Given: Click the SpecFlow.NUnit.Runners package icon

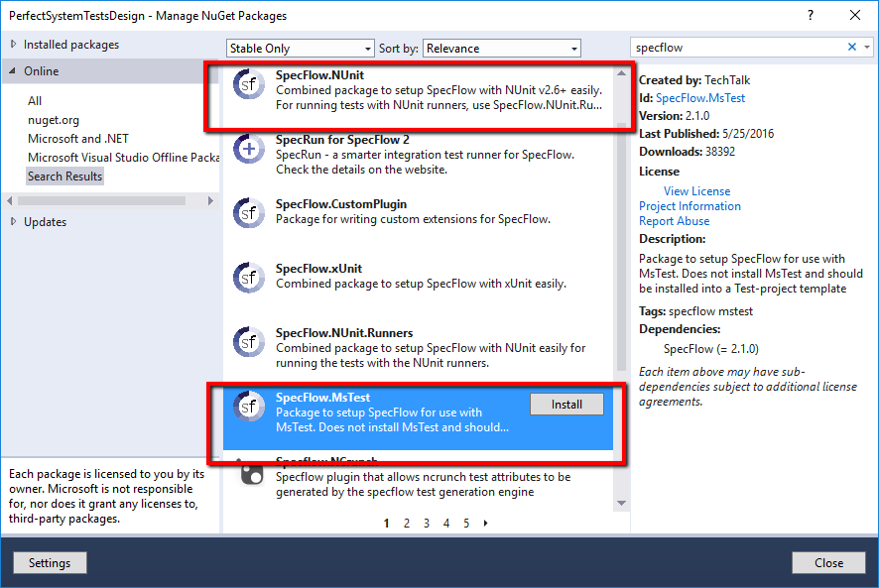Looking at the screenshot, I should [x=249, y=340].
